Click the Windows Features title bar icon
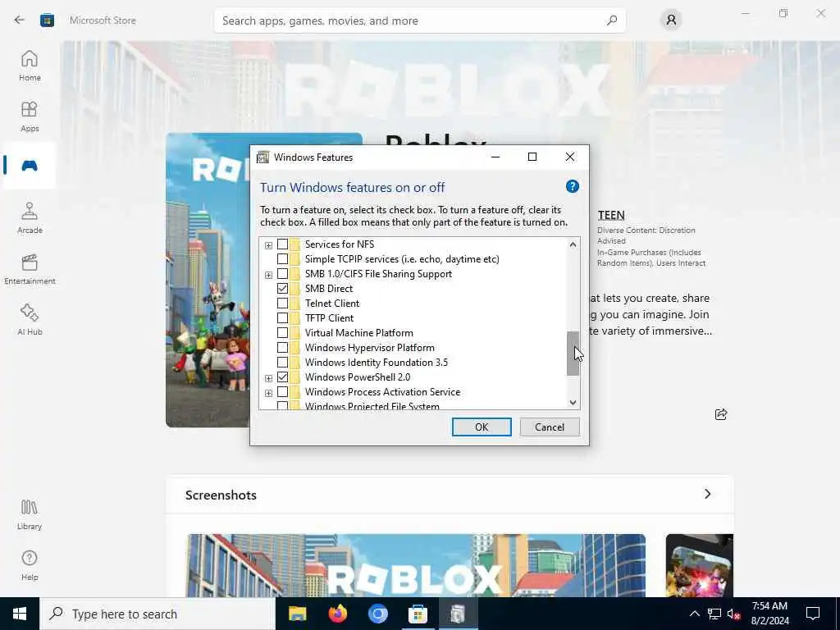This screenshot has width=840, height=630. pyautogui.click(x=262, y=157)
